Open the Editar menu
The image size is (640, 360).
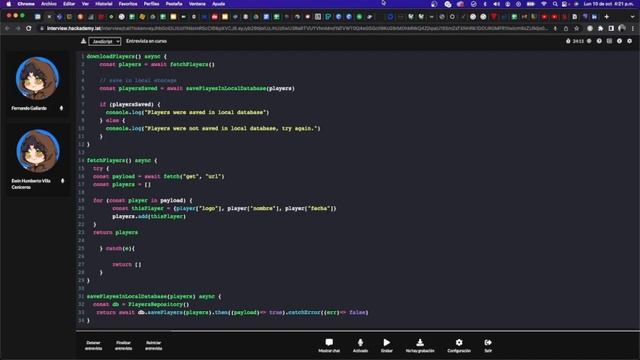(69, 4)
